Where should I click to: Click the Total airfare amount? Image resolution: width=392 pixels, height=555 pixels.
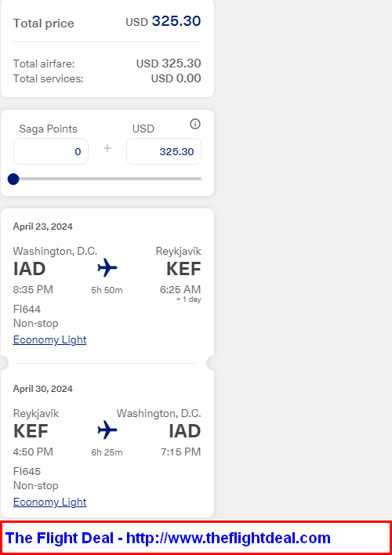(169, 63)
